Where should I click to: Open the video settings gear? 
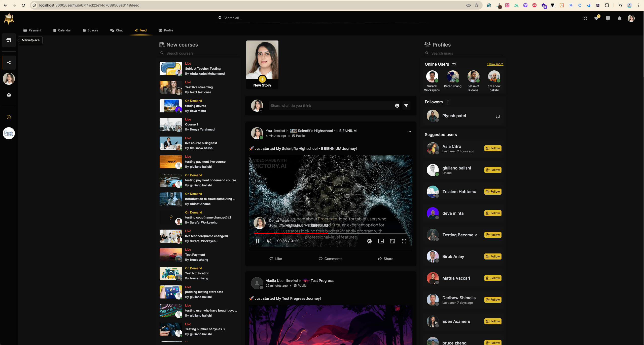pos(369,241)
